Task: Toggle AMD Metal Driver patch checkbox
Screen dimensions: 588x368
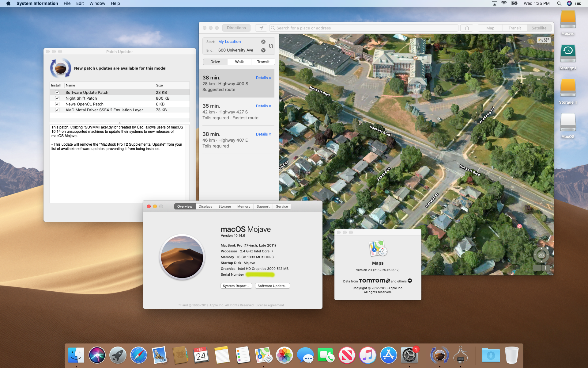Action: [57, 110]
